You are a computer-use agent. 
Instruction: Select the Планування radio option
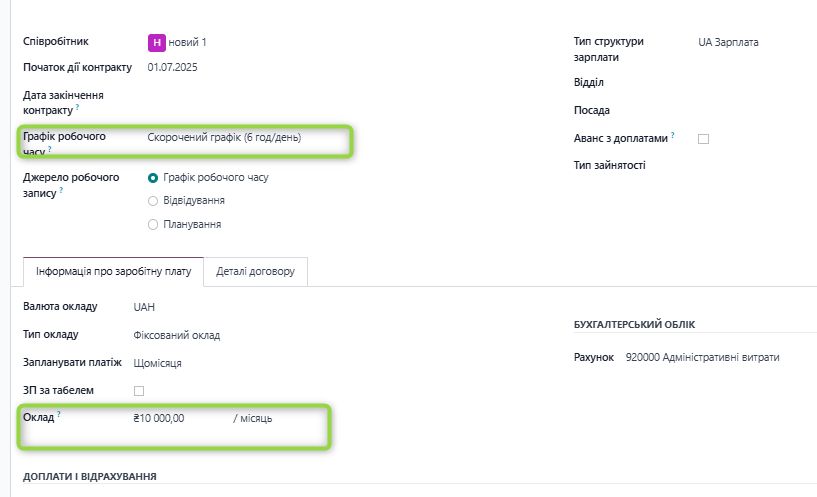click(153, 225)
